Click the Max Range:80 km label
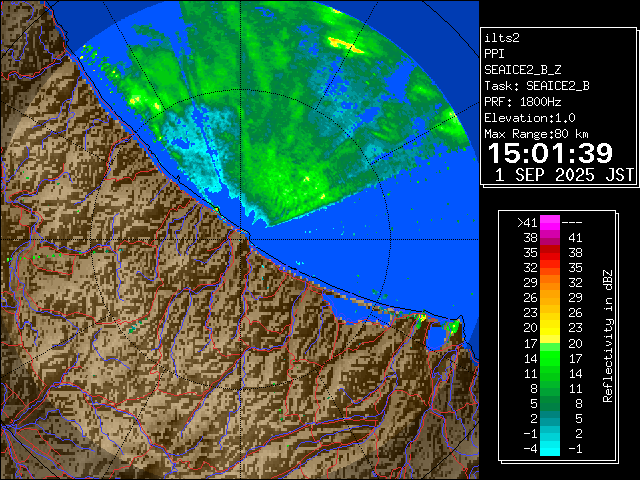640x480 pixels. click(536, 134)
